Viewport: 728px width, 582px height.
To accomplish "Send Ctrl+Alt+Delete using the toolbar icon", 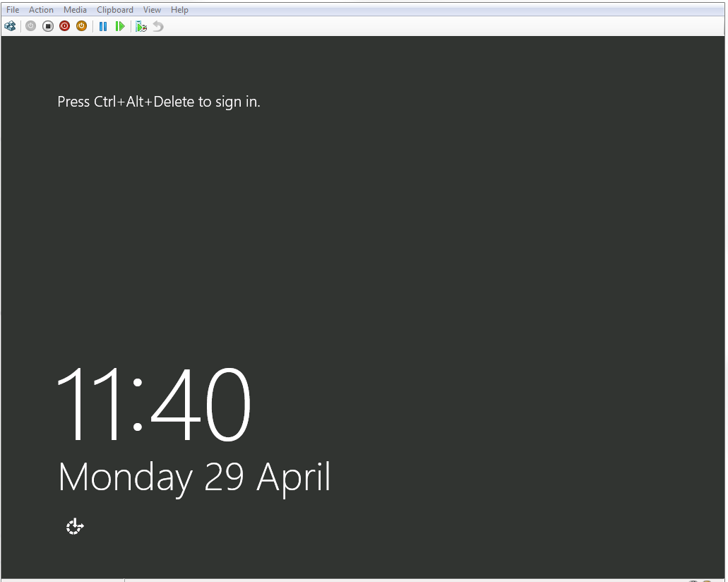I will click(x=10, y=26).
